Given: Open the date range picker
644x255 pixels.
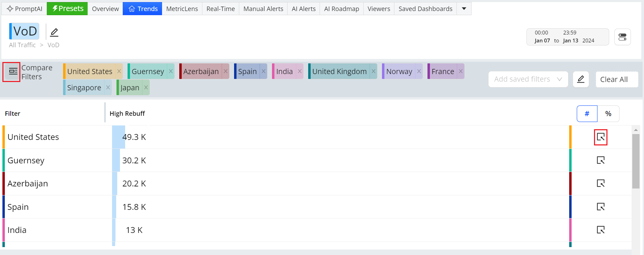Looking at the screenshot, I should pyautogui.click(x=567, y=37).
